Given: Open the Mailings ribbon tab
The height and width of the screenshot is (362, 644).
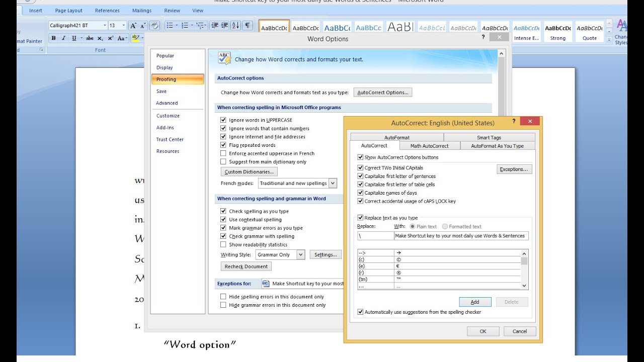Looking at the screenshot, I should click(x=142, y=11).
